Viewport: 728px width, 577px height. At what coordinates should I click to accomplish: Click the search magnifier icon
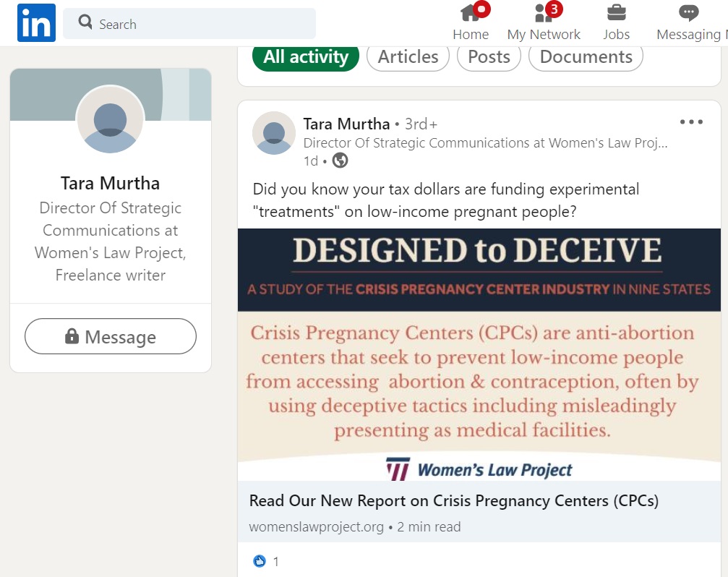tap(85, 22)
